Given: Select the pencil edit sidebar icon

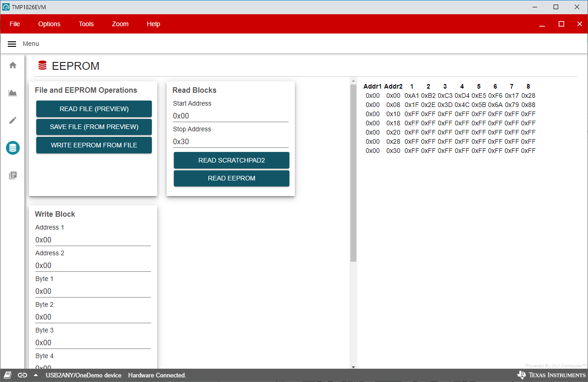Looking at the screenshot, I should click(x=13, y=120).
